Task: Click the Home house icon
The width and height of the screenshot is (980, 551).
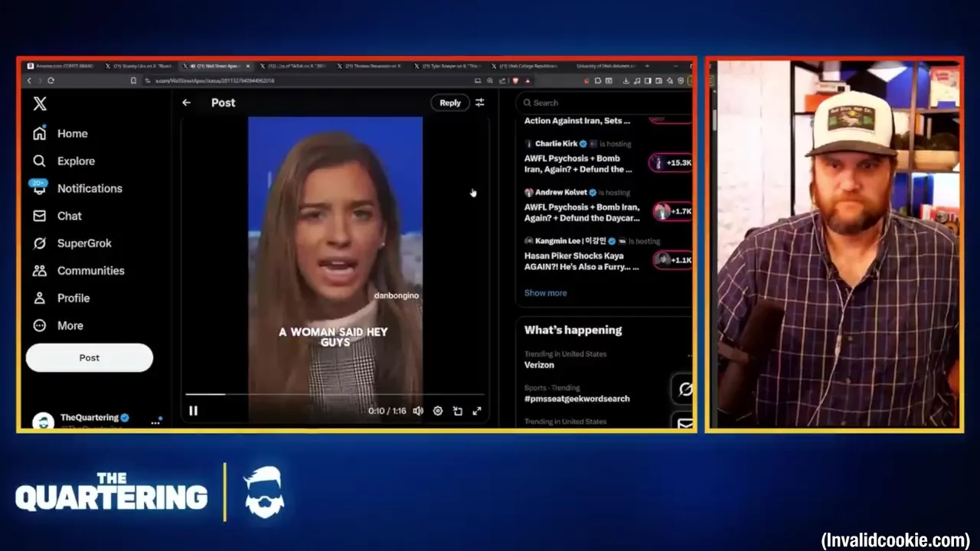Action: (40, 133)
